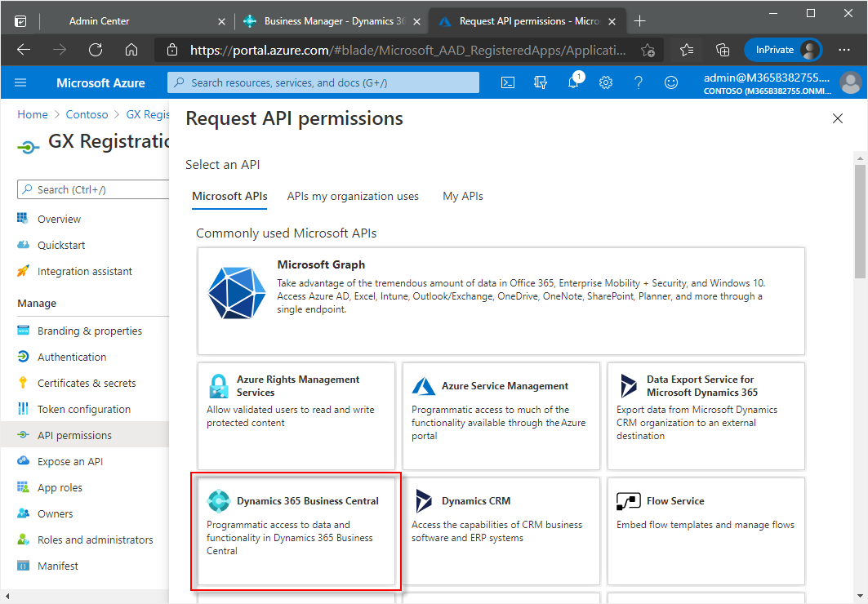Collapse the portal menu with the hamburger icon
The image size is (868, 604).
point(20,82)
